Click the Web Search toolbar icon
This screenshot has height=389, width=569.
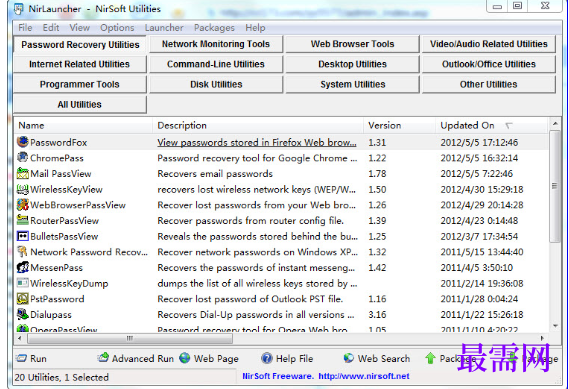[x=348, y=358]
